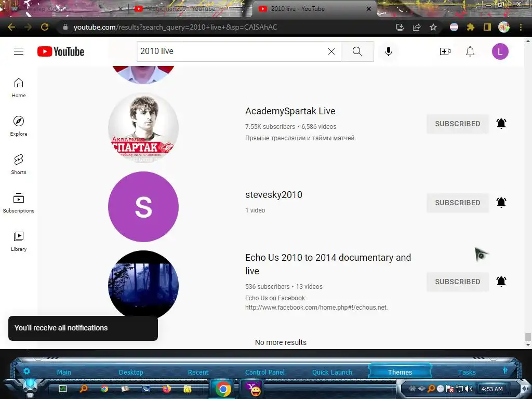Select the Themes dock tab
Image resolution: width=532 pixels, height=399 pixels.
click(400, 372)
